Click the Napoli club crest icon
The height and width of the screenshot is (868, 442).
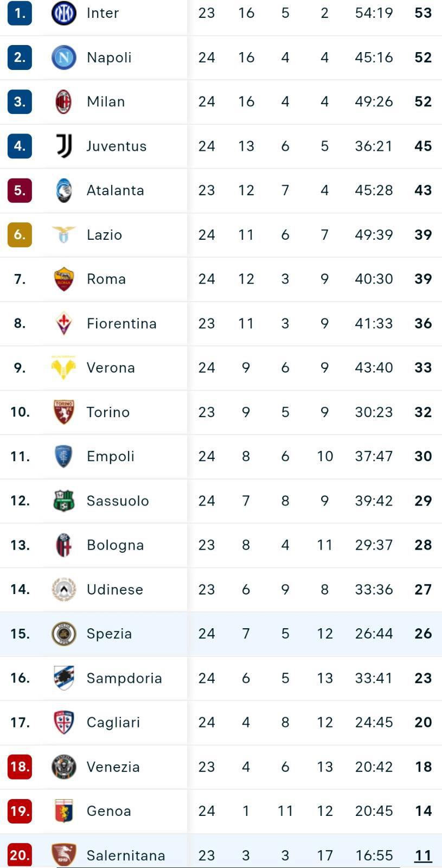[63, 58]
